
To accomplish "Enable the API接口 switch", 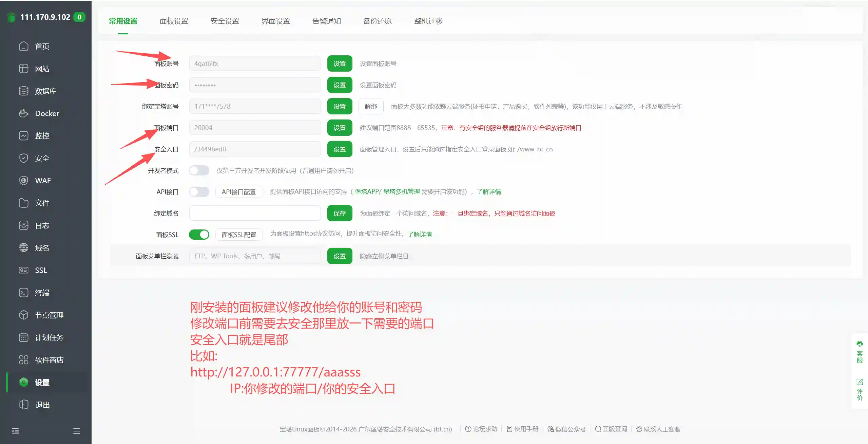I will point(199,192).
